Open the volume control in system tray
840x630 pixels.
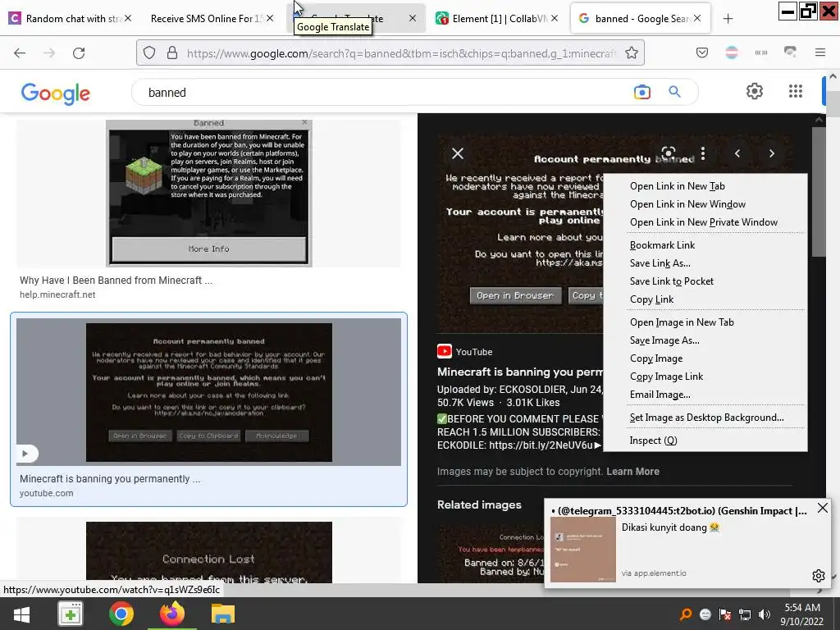point(765,614)
